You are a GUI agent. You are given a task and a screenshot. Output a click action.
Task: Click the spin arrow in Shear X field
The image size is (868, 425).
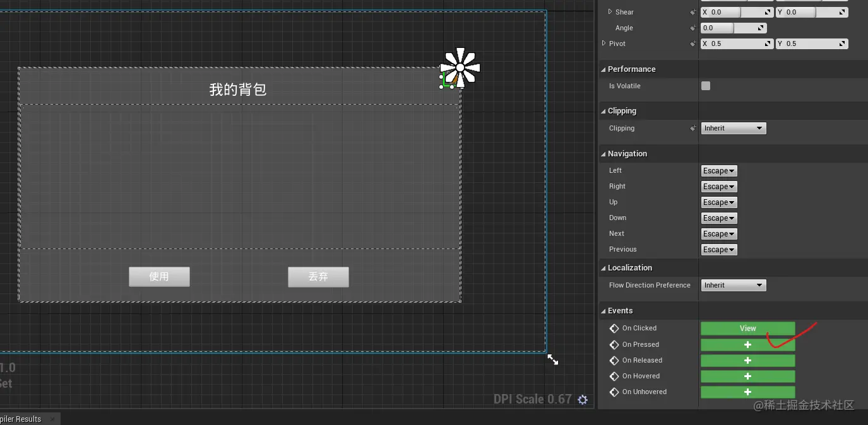[768, 12]
